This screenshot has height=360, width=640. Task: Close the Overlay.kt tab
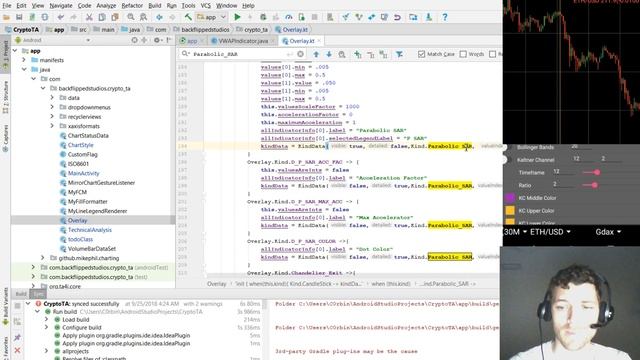pyautogui.click(x=319, y=40)
